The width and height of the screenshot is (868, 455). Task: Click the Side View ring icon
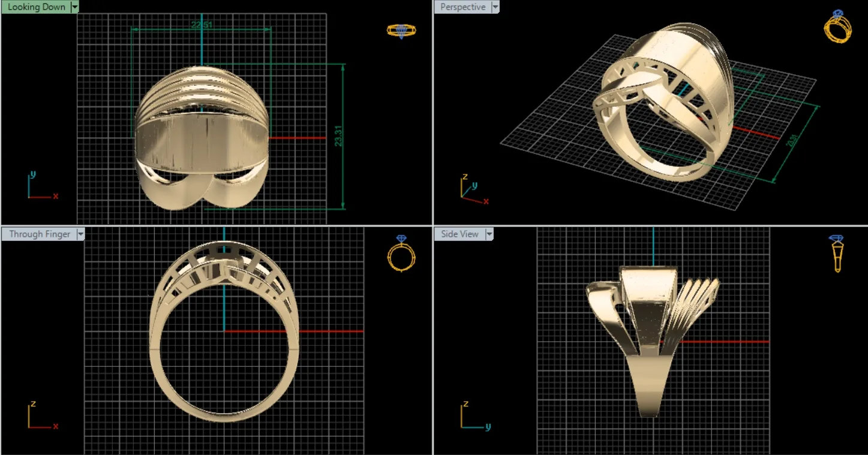tap(836, 253)
